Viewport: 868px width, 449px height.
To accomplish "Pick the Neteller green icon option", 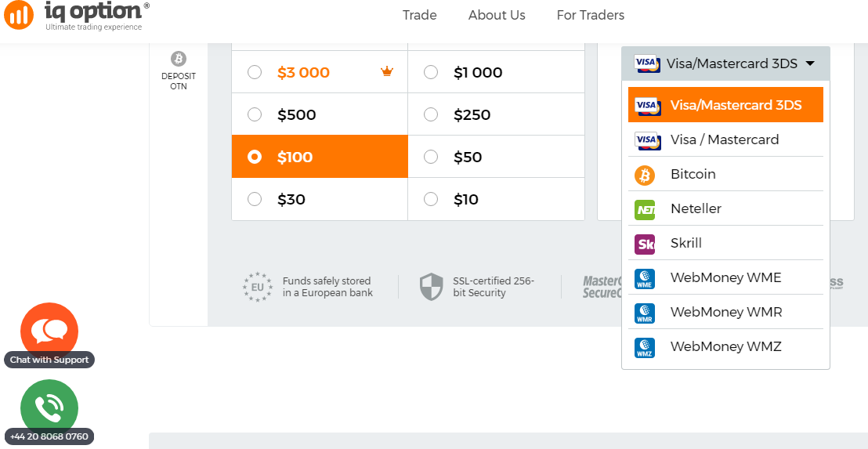I will (645, 209).
